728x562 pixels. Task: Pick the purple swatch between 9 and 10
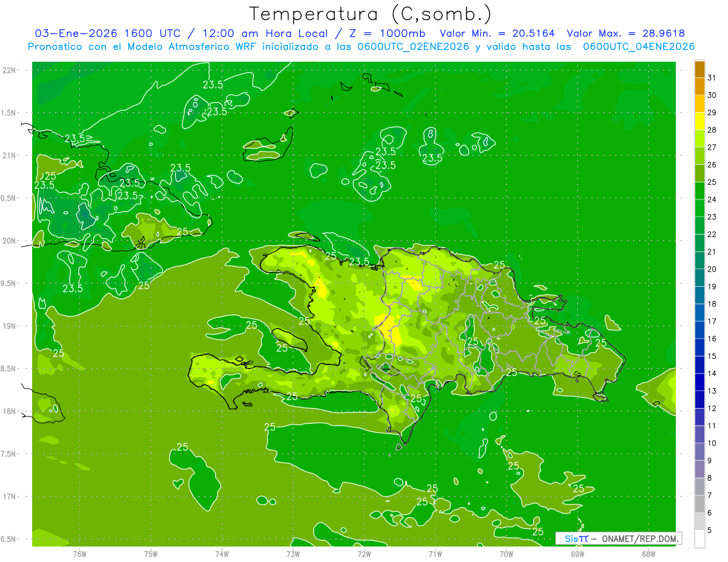pyautogui.click(x=699, y=452)
